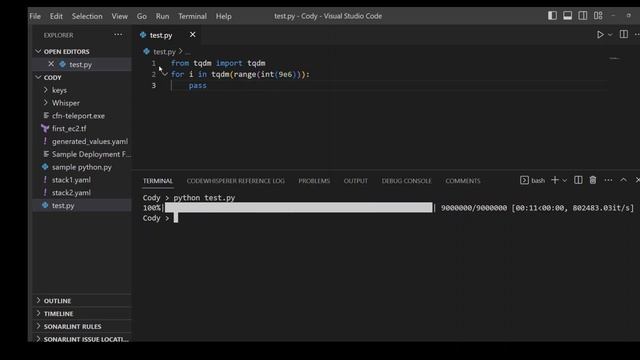Open sample python.py file
Image resolution: width=640 pixels, height=360 pixels.
82,167
